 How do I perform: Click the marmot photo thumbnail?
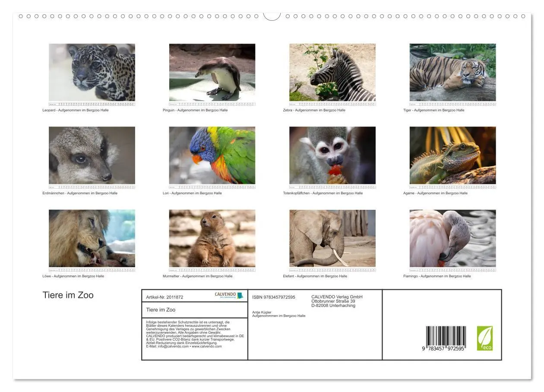click(212, 238)
